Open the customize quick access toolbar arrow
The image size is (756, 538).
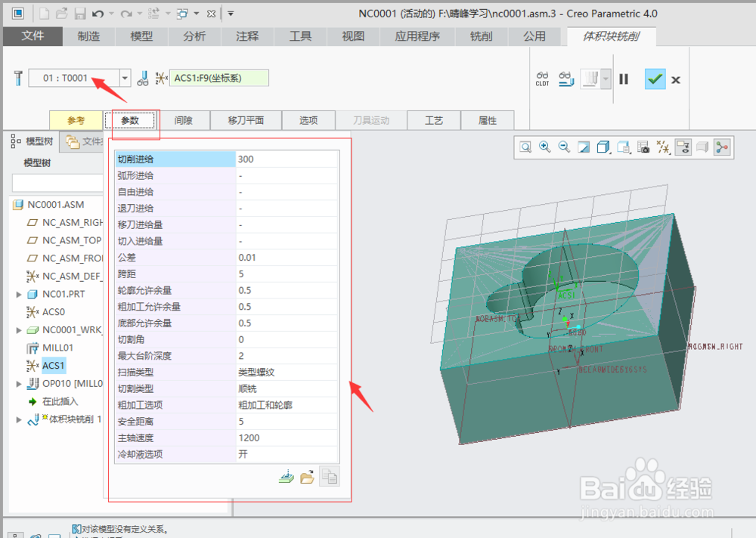[x=231, y=14]
